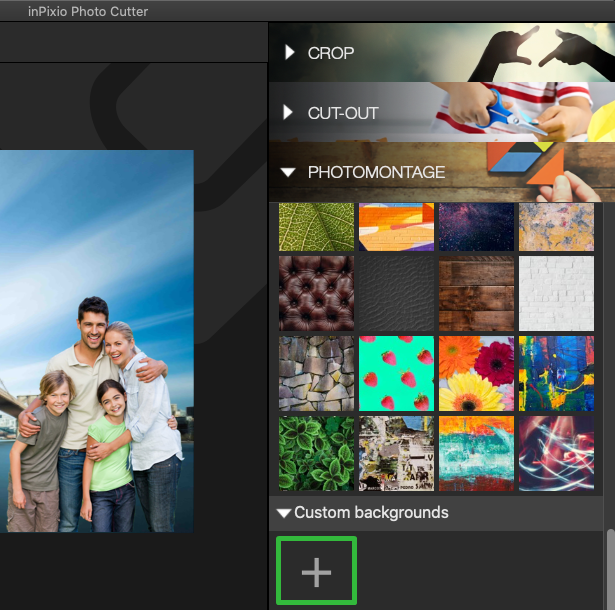This screenshot has width=615, height=610.
Task: Click the Custom backgrounds heading text
Action: pos(371,512)
